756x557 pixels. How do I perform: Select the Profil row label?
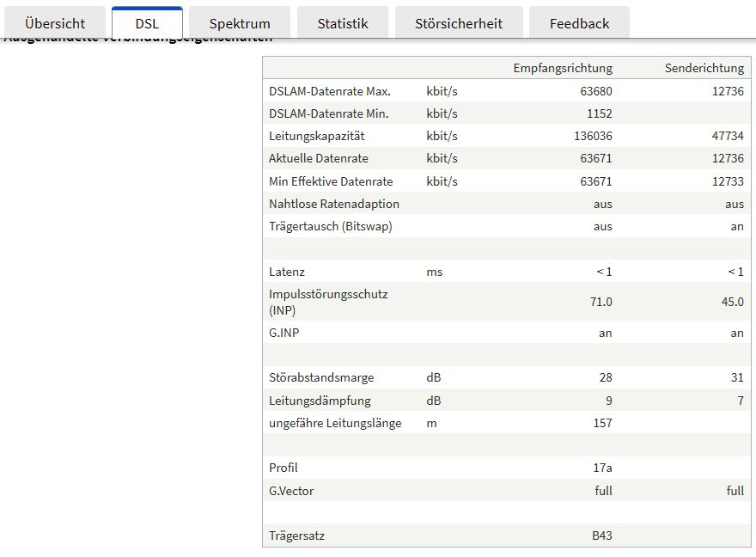tap(283, 468)
